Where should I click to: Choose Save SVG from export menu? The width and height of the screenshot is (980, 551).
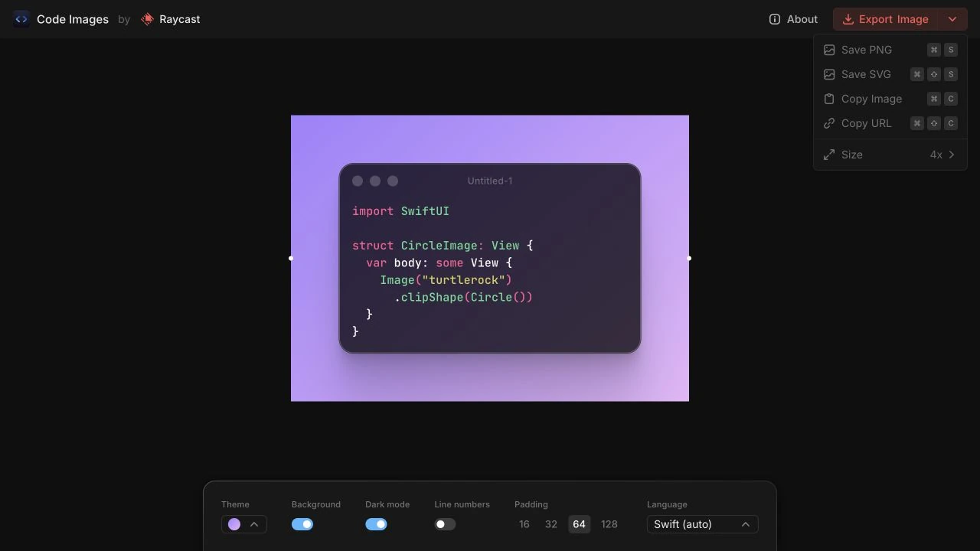890,74
